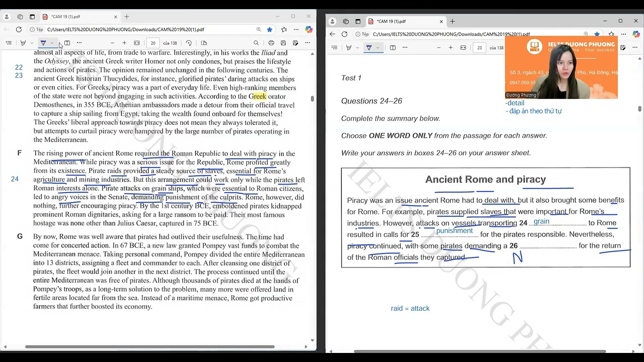Open Edge Settings and more in left window
This screenshot has width=644, height=362.
[x=296, y=30]
